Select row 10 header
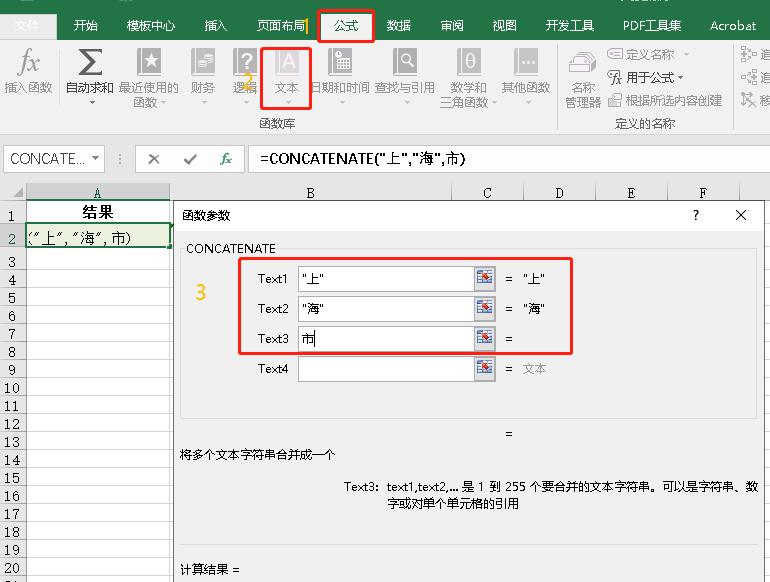Screen dimensions: 770x582 (x=12, y=388)
